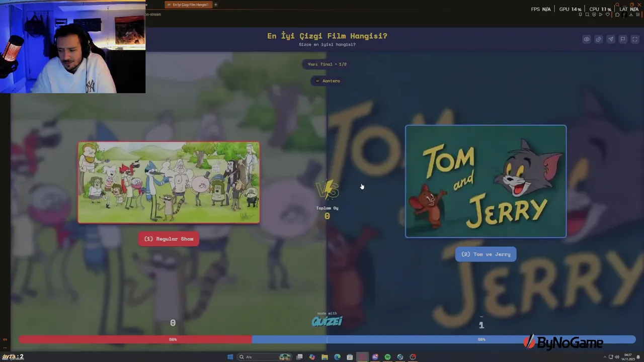This screenshot has width=644, height=362.
Task: Click the send arrow icon in browser toolbar
Action: tap(601, 15)
